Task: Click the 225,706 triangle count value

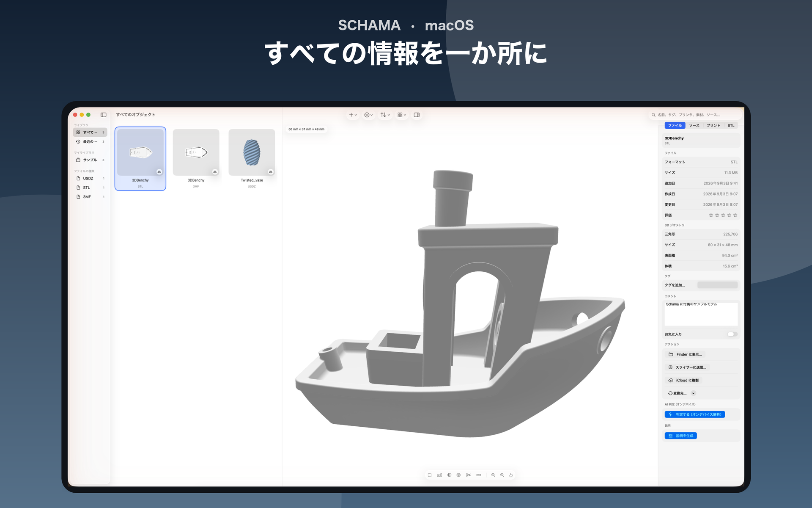Action: 730,235
